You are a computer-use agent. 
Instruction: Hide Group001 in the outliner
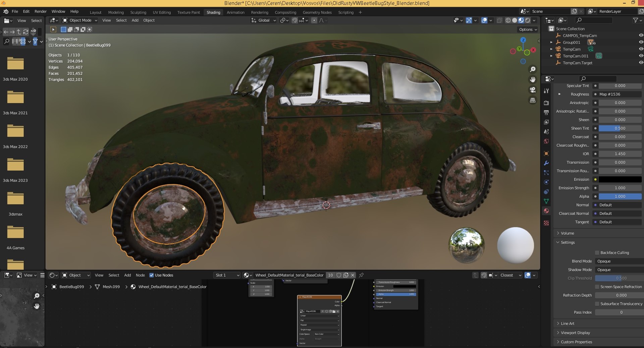click(x=641, y=42)
